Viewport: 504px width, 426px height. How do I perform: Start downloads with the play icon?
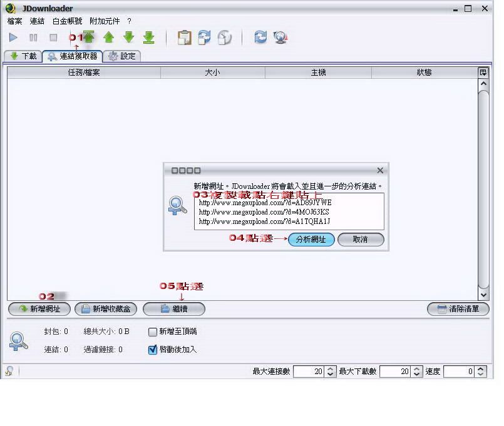[x=13, y=38]
